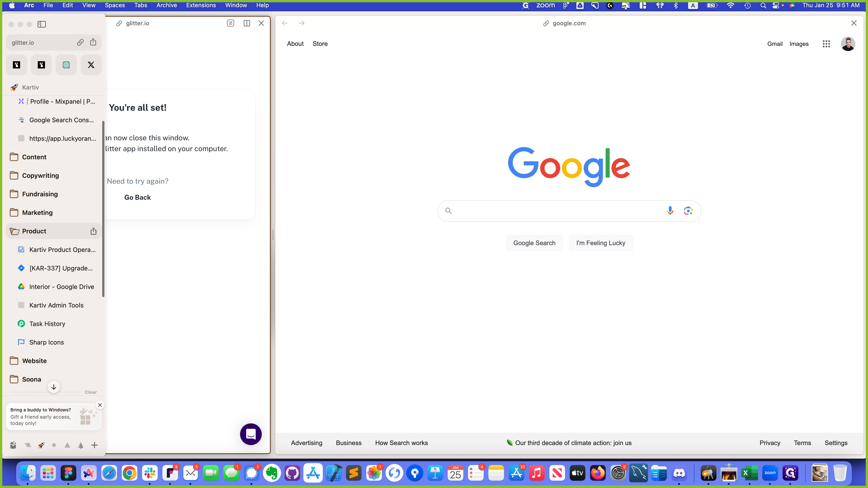This screenshot has height=488, width=868.
Task: Click Google Lens image search icon
Action: click(x=688, y=211)
